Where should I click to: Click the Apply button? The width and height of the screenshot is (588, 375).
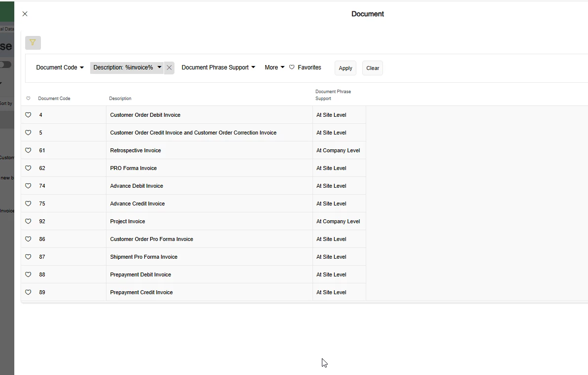point(346,68)
